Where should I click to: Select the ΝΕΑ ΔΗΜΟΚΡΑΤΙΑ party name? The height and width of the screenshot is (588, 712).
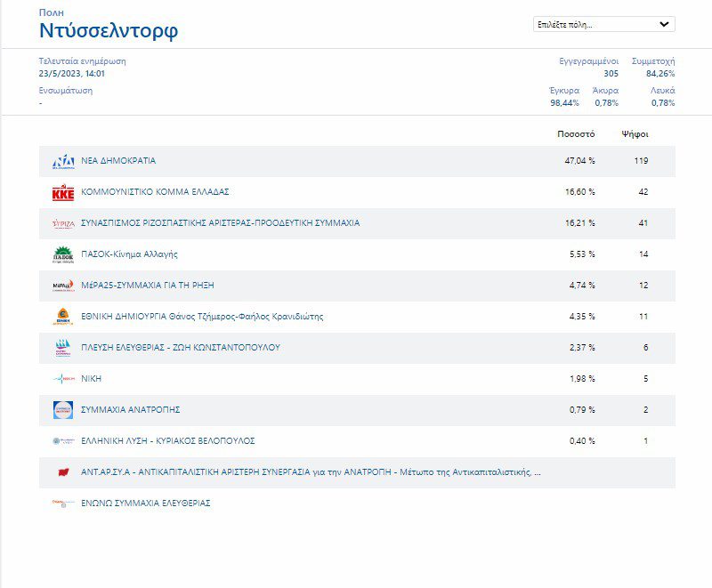118,161
